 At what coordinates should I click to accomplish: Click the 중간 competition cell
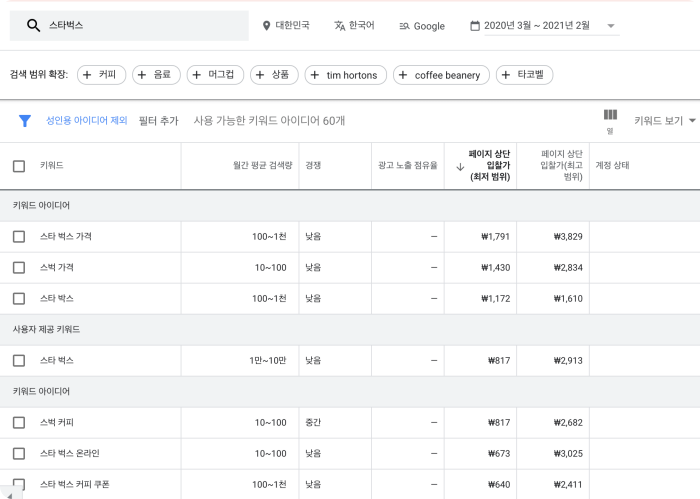click(313, 422)
